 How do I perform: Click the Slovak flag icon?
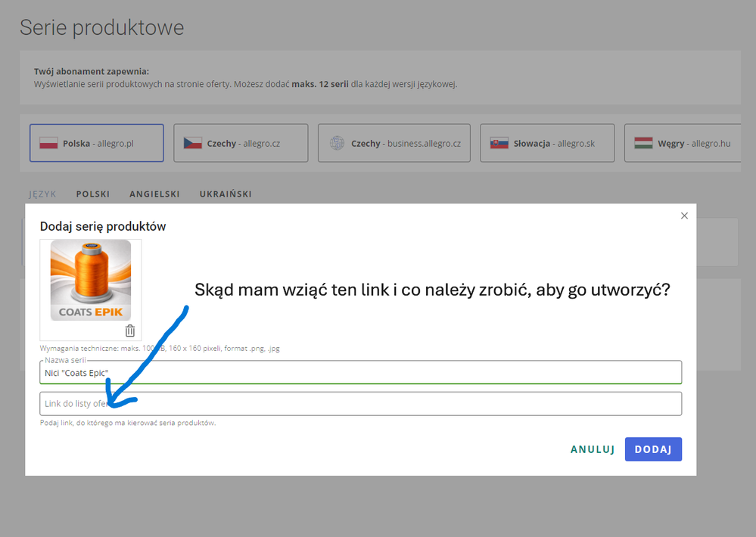point(499,143)
